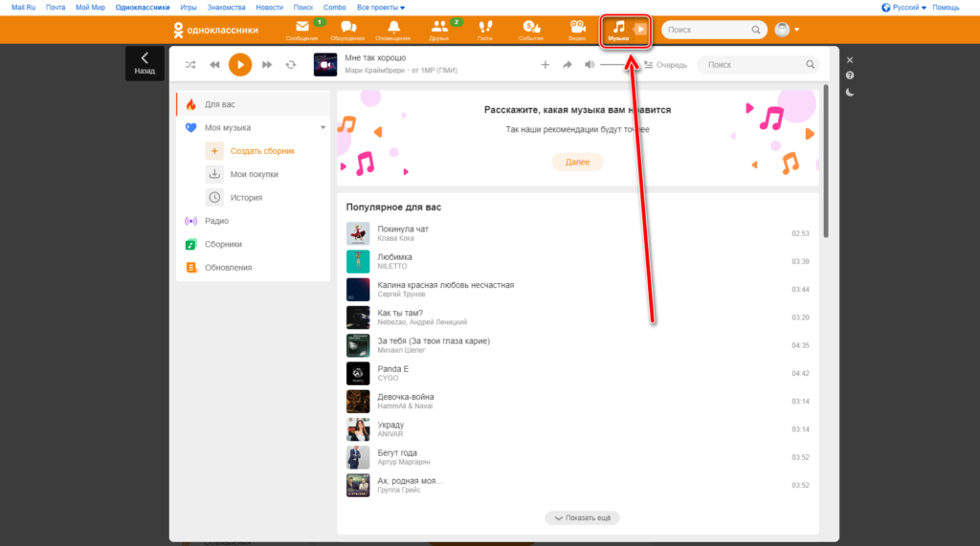
Task: Switch to night mode moon icon
Action: [x=850, y=93]
